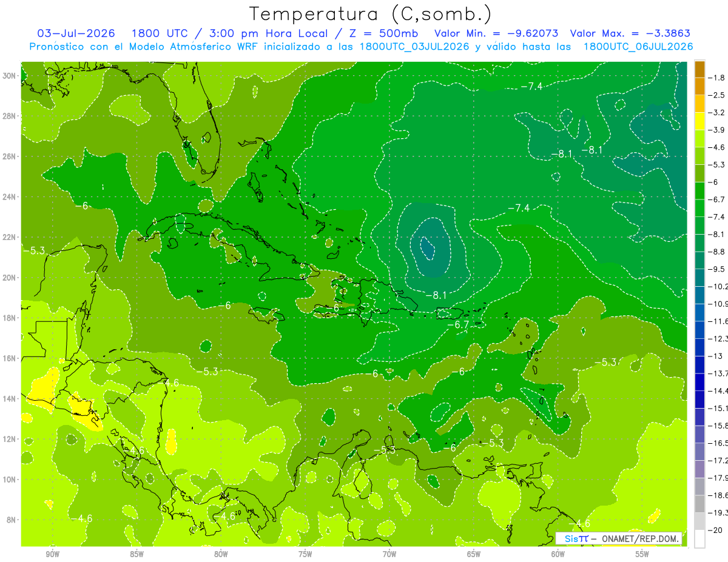Click the -8.1 contour label north of Hispaniola
Image resolution: width=728 pixels, height=562 pixels.
click(x=436, y=295)
